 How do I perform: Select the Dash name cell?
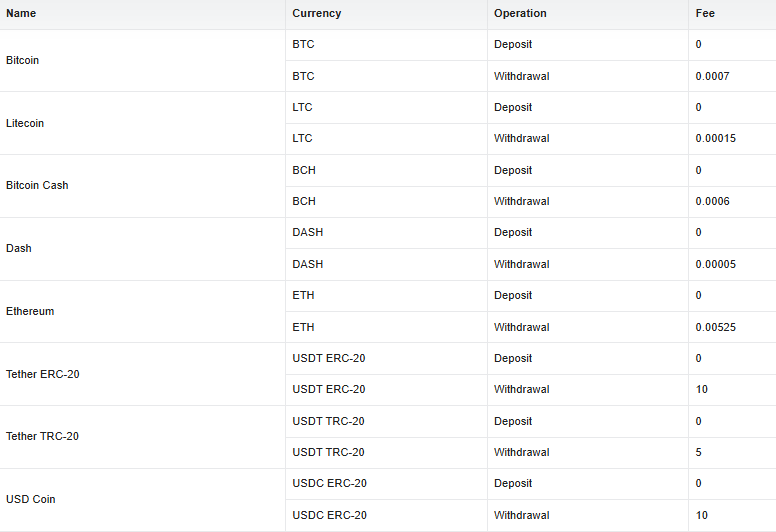[x=19, y=248]
